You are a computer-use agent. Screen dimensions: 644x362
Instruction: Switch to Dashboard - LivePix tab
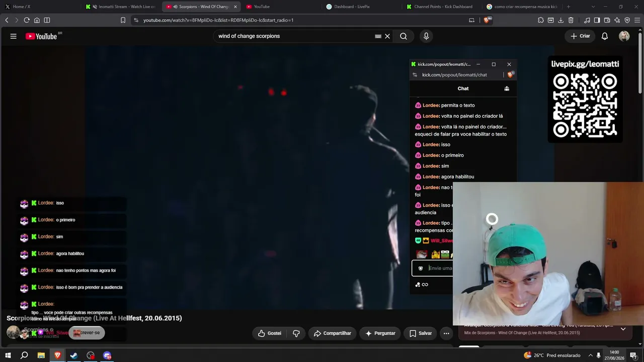pos(361,7)
